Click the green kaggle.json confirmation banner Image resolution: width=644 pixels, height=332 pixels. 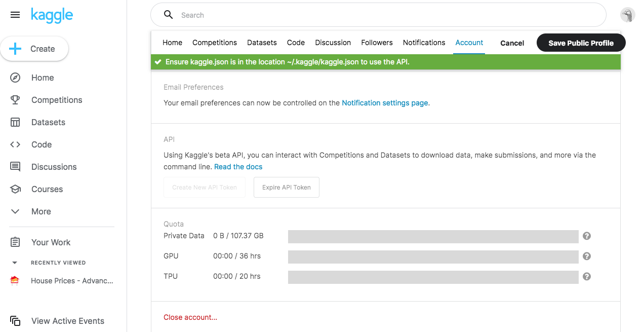(x=386, y=62)
